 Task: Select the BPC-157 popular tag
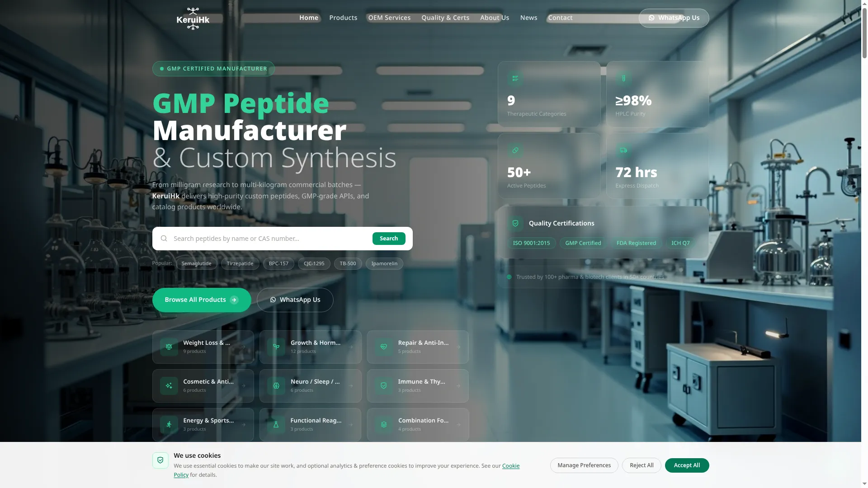[278, 264]
